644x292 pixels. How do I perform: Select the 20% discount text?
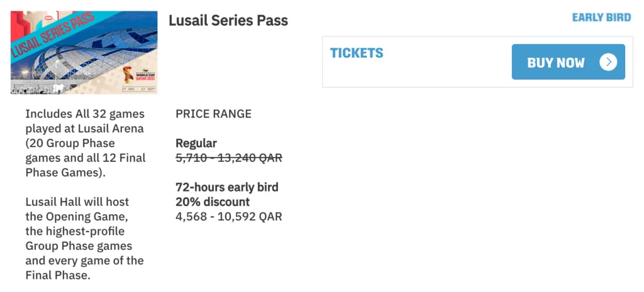[x=213, y=202]
